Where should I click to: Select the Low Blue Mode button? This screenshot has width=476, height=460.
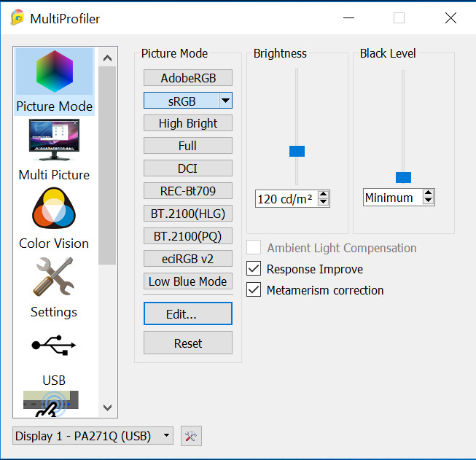(188, 281)
